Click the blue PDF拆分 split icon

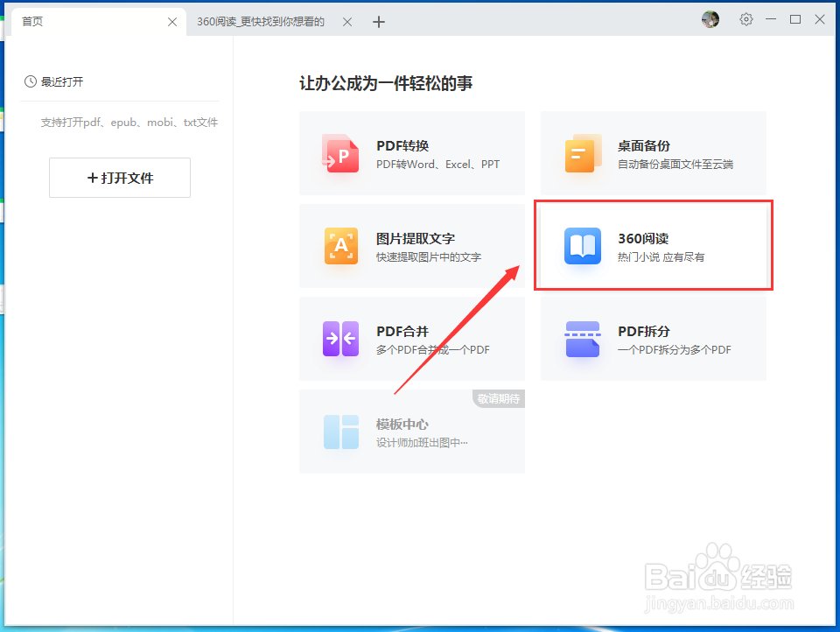582,339
